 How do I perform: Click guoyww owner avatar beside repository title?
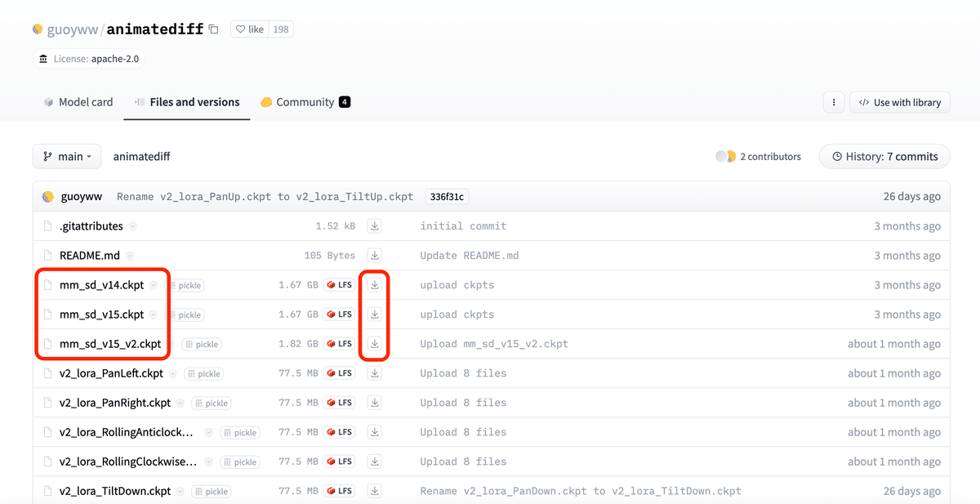coord(38,29)
